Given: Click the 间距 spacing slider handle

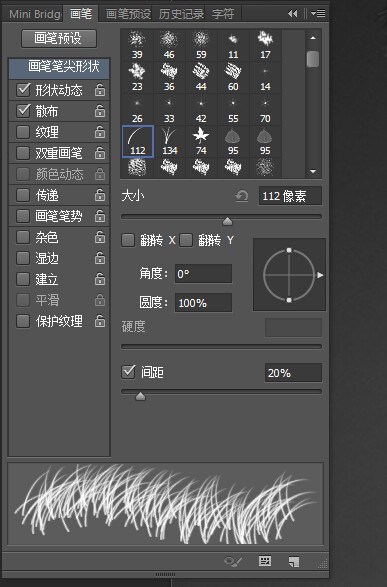Looking at the screenshot, I should 140,396.
